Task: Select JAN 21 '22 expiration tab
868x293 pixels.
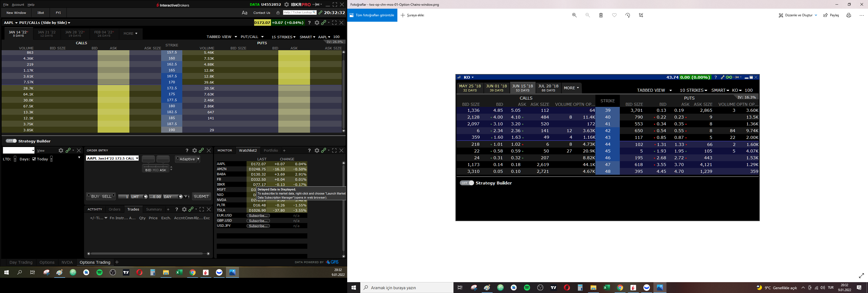Action: pos(46,34)
